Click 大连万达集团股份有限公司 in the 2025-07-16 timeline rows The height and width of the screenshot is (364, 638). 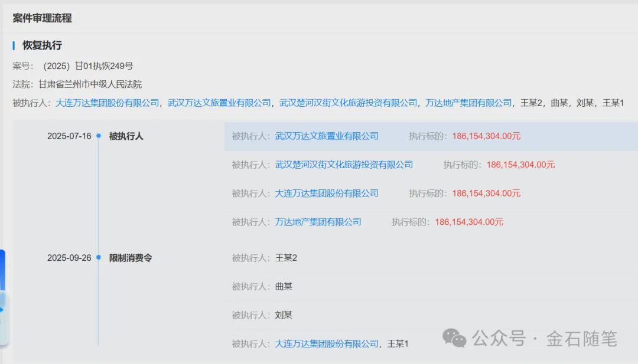pos(327,194)
